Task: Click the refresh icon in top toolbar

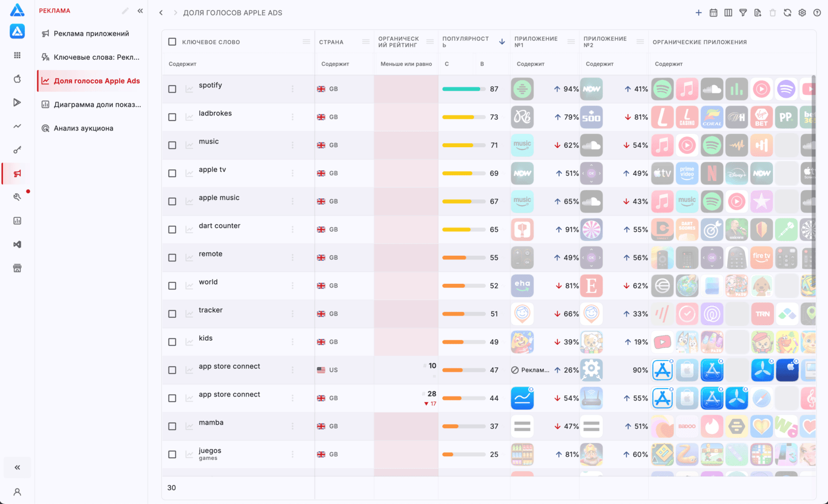Action: (788, 13)
